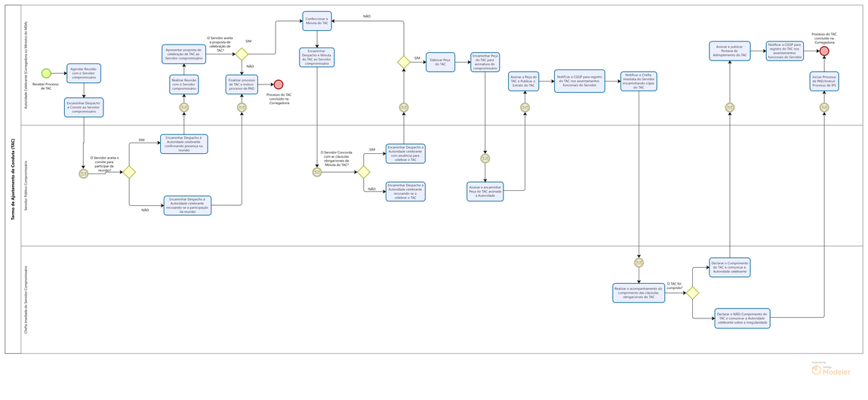The height and width of the screenshot is (400, 868).
Task: Select gateway 'O Servidor Concorda com as cláusulas'
Action: pyautogui.click(x=363, y=172)
